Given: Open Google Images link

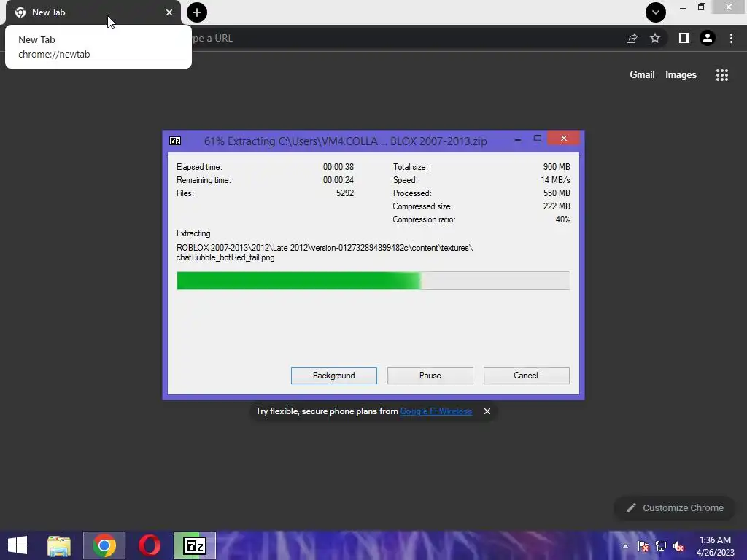Looking at the screenshot, I should (681, 75).
